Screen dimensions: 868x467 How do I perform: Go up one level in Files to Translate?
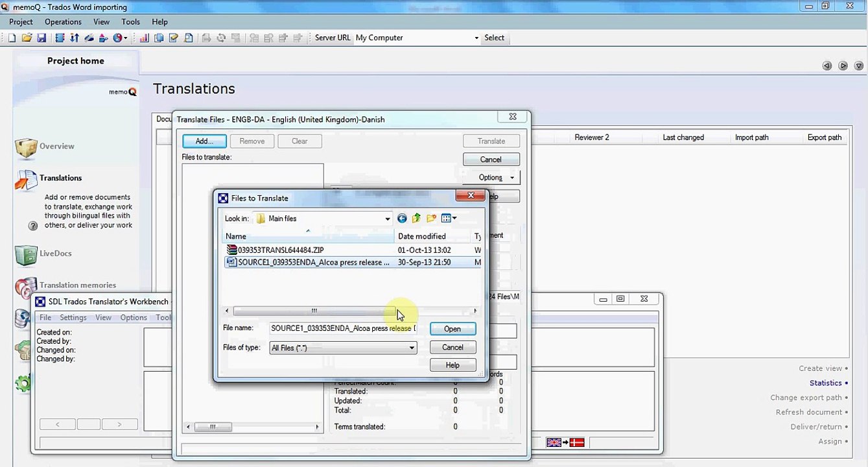[x=416, y=219]
